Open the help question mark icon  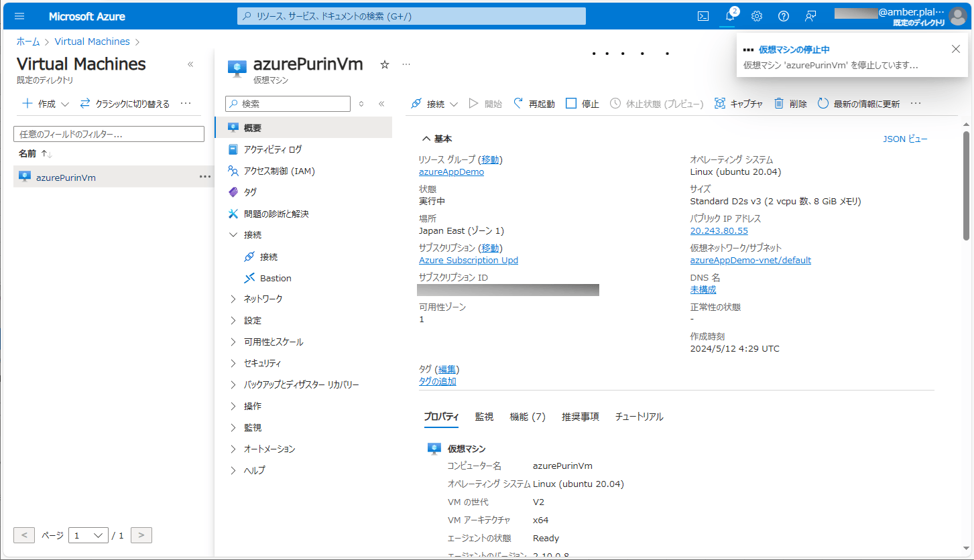tap(784, 16)
